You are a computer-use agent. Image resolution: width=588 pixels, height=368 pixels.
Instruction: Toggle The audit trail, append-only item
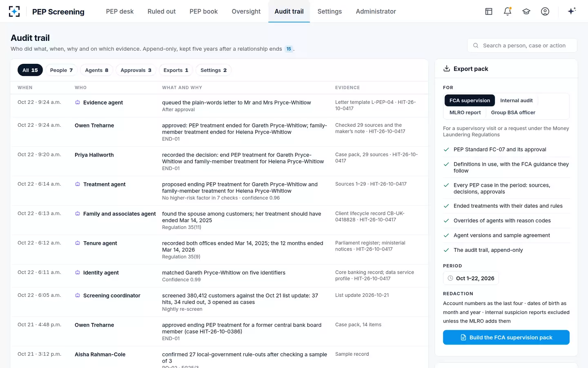[506, 250]
